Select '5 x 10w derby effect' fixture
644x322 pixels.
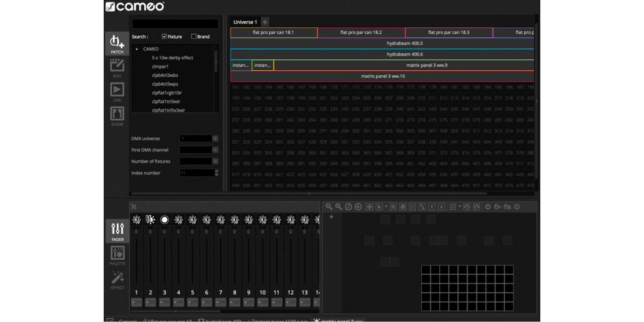click(x=173, y=58)
